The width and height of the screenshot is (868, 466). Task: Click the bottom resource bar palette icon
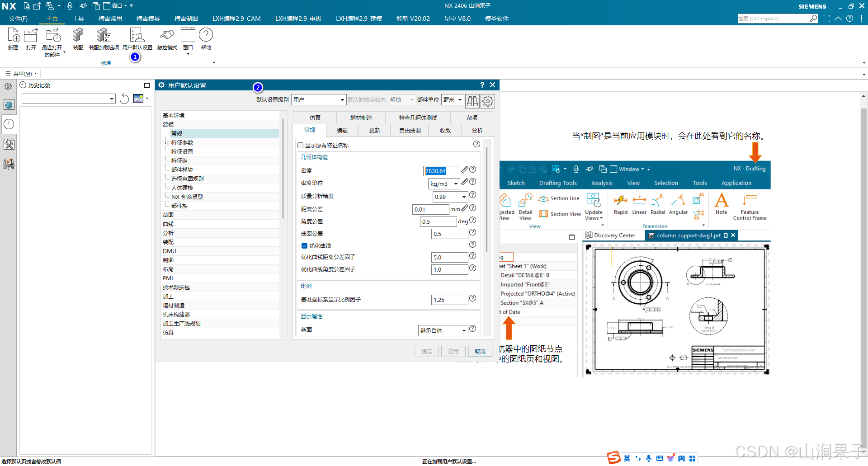click(x=9, y=164)
